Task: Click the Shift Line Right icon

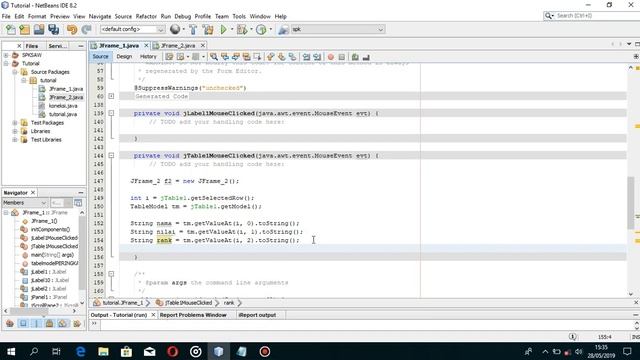Action: pyautogui.click(x=317, y=57)
